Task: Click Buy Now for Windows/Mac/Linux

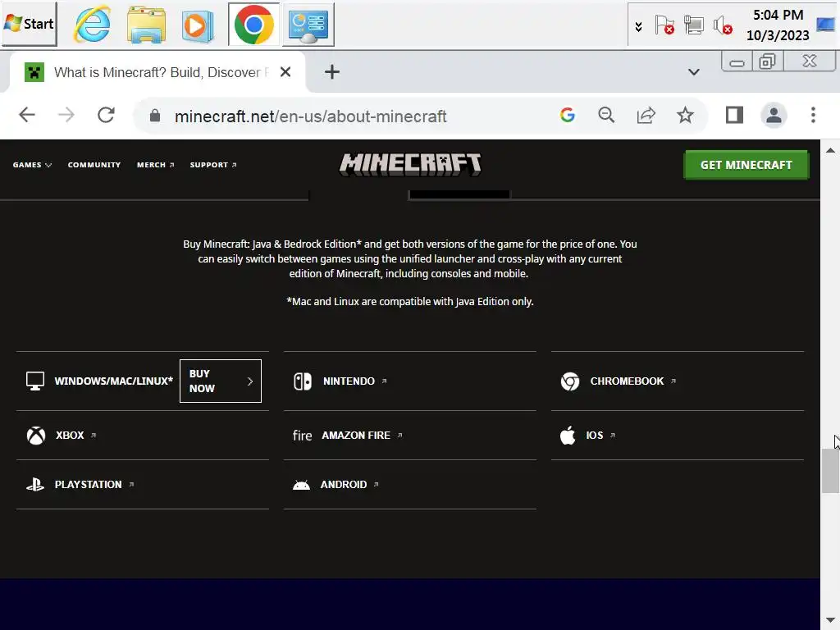Action: [x=221, y=381]
